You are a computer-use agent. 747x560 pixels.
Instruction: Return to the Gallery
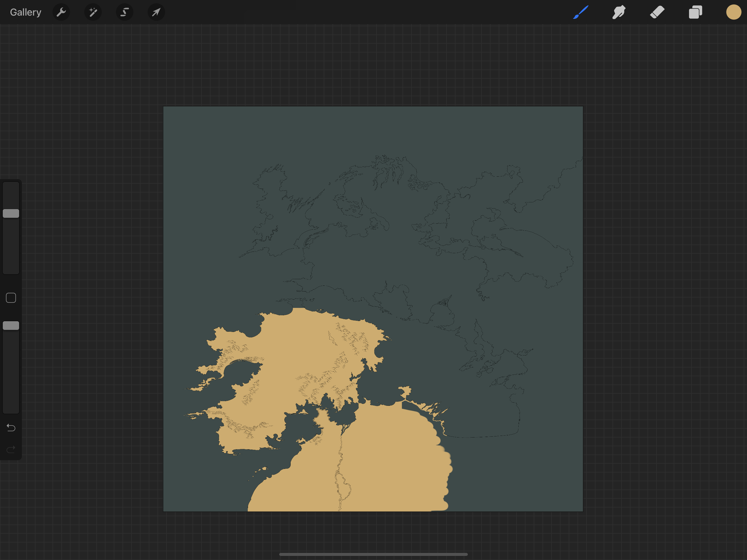click(25, 13)
